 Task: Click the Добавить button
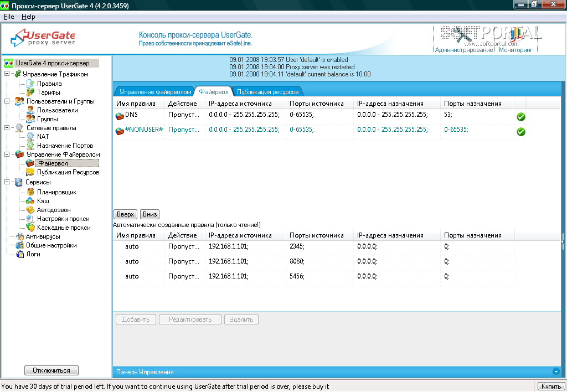click(136, 319)
